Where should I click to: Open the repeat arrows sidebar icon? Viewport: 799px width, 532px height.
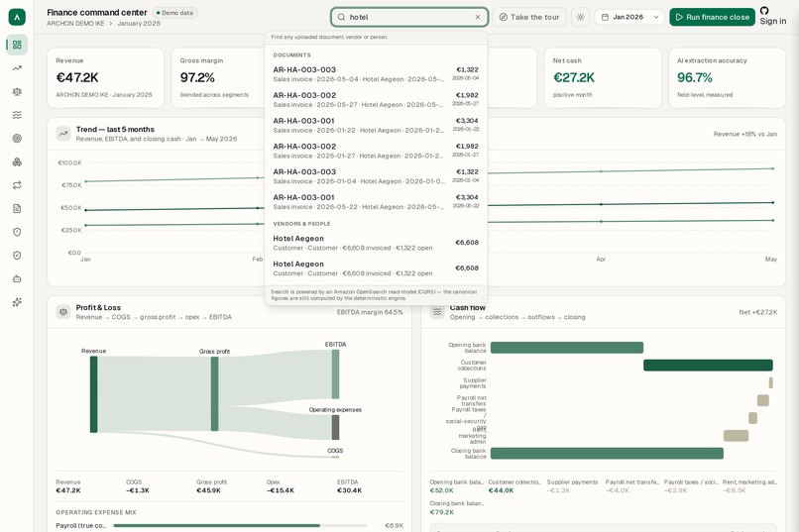17,185
